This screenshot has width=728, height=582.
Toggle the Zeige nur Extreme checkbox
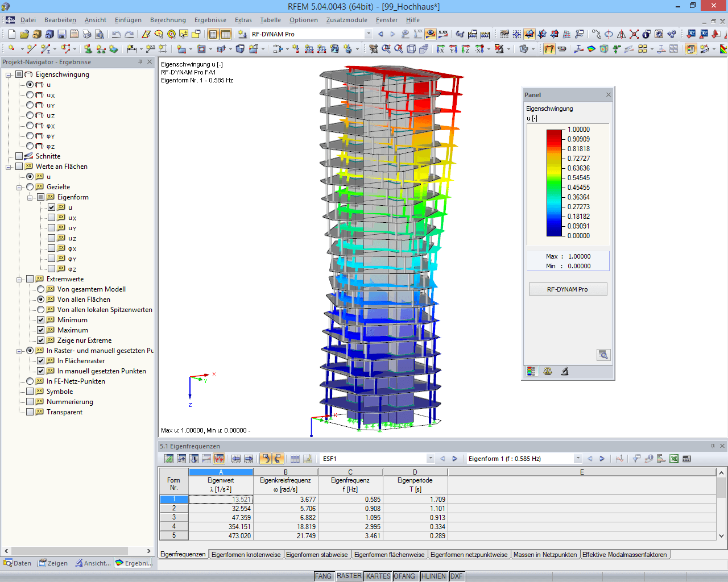coord(41,340)
